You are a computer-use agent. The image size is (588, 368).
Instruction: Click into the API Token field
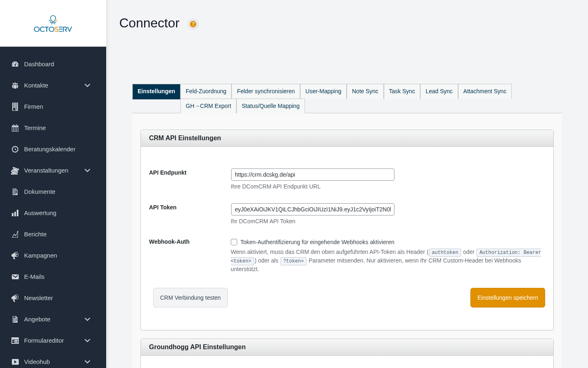pos(312,209)
